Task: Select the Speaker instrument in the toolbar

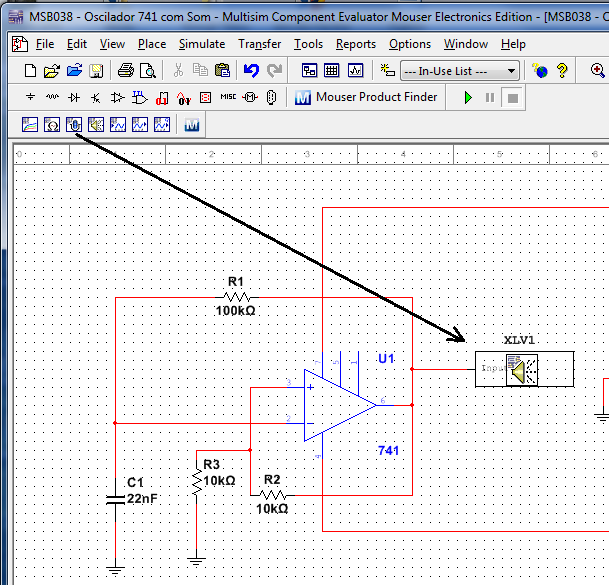Action: (96, 125)
